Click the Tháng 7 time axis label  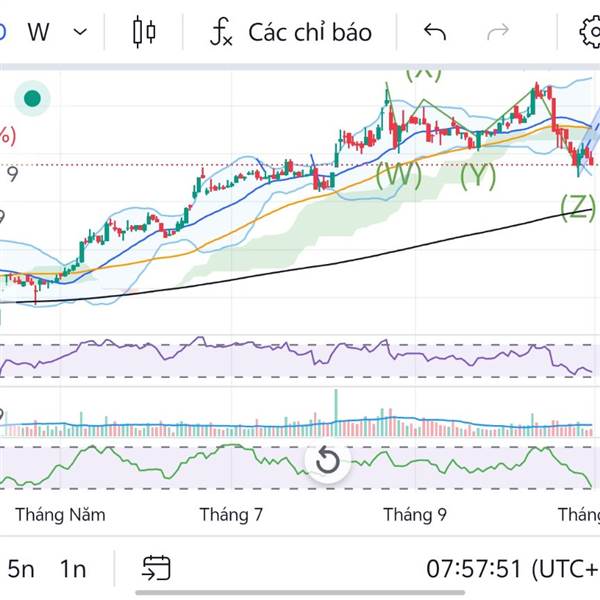point(231,515)
